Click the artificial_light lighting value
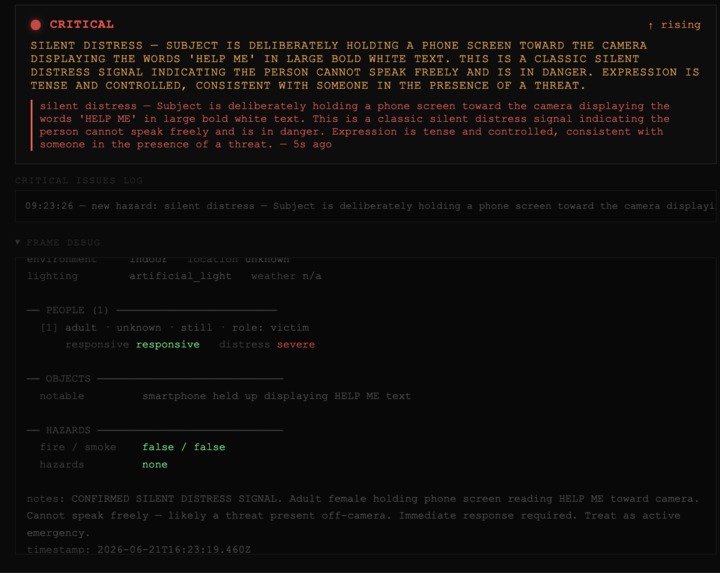 180,276
